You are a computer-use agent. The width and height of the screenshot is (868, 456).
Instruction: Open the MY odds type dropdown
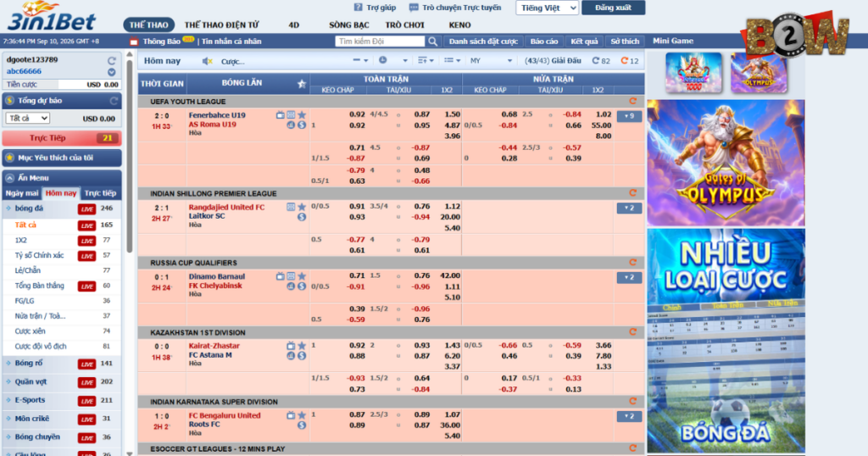(491, 61)
